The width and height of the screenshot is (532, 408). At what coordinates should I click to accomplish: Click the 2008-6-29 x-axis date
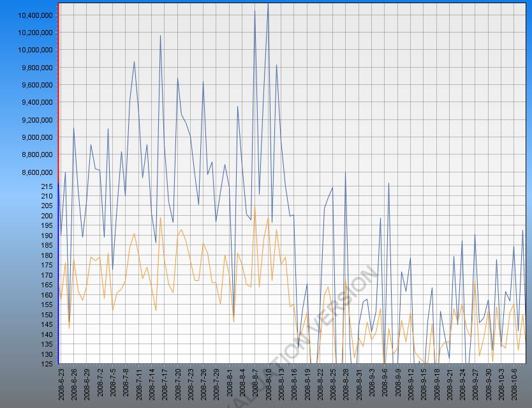(x=87, y=383)
